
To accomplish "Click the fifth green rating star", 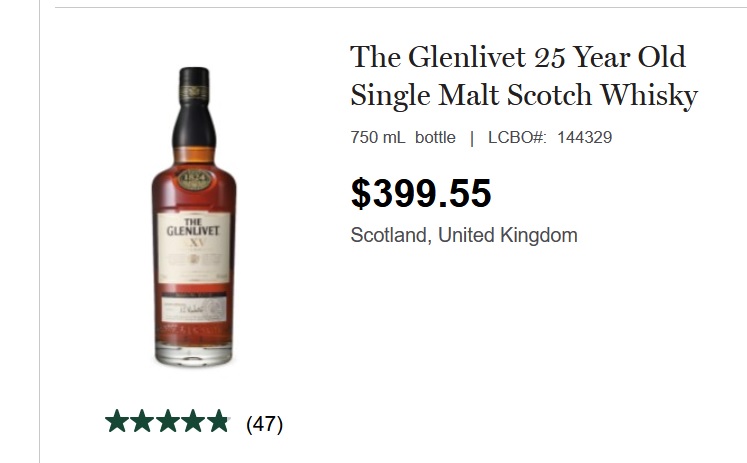I will pos(219,421).
